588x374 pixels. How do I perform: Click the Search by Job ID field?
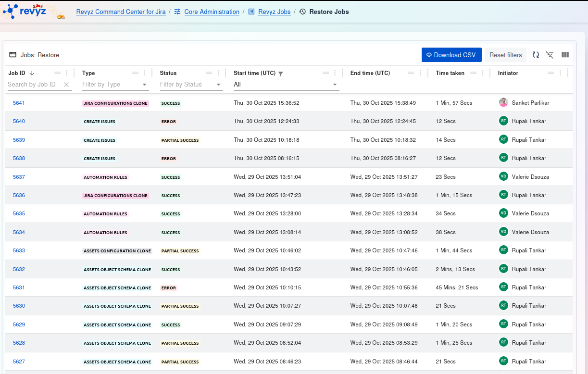34,85
